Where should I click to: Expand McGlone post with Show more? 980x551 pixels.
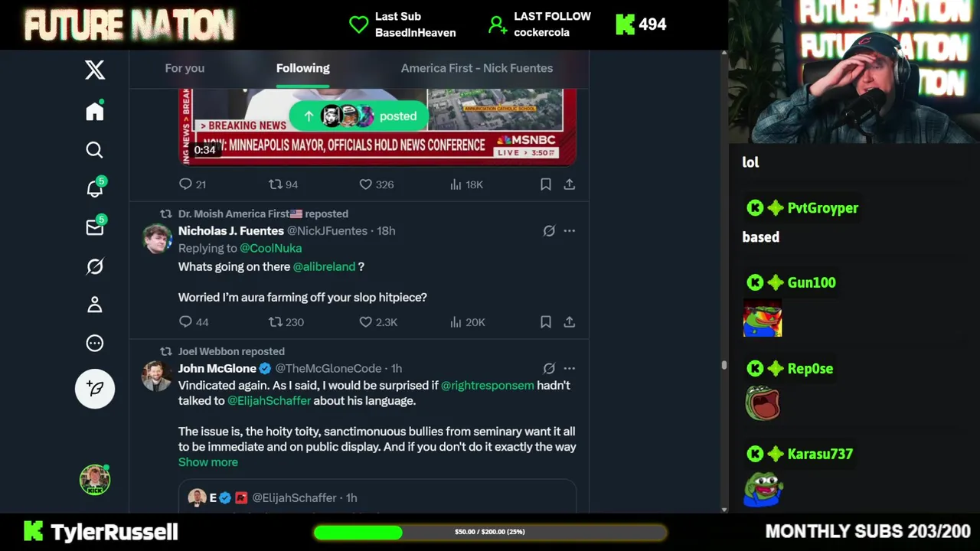pyautogui.click(x=208, y=461)
